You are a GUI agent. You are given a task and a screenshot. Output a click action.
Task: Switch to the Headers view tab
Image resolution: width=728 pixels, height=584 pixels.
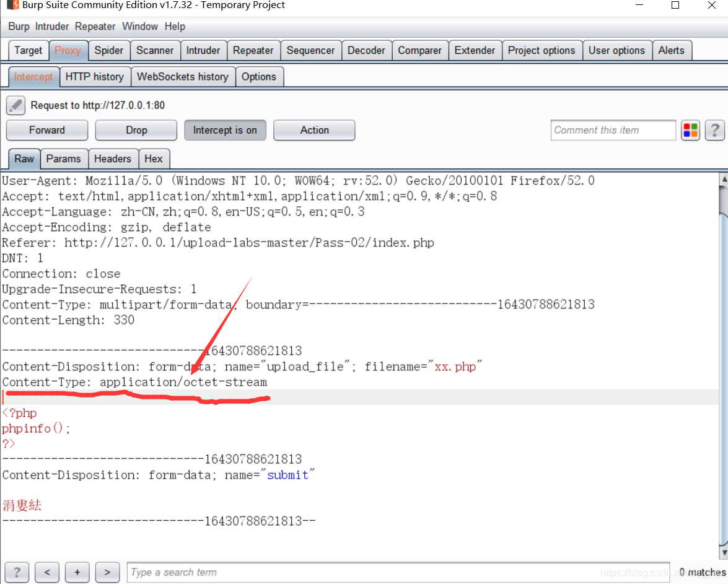click(x=113, y=159)
